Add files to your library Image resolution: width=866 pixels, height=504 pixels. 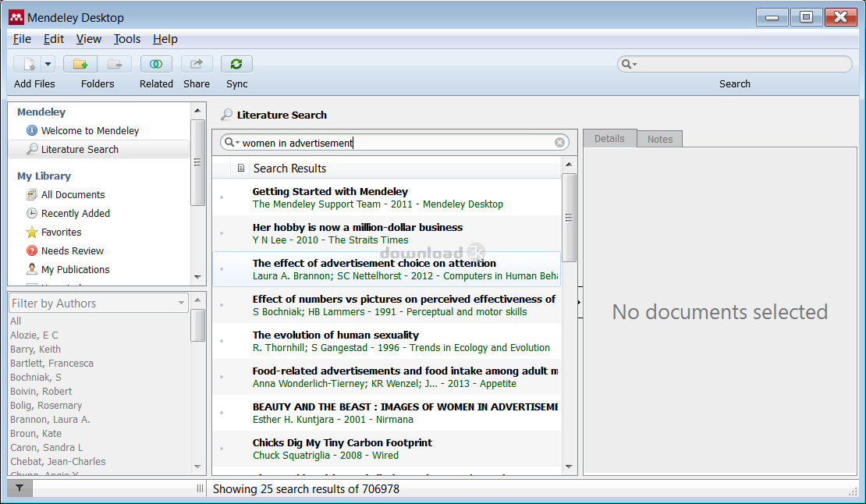point(26,64)
